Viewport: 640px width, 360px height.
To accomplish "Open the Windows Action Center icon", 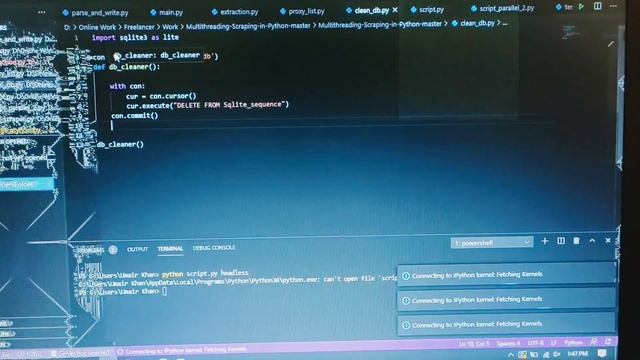I will tap(602, 353).
